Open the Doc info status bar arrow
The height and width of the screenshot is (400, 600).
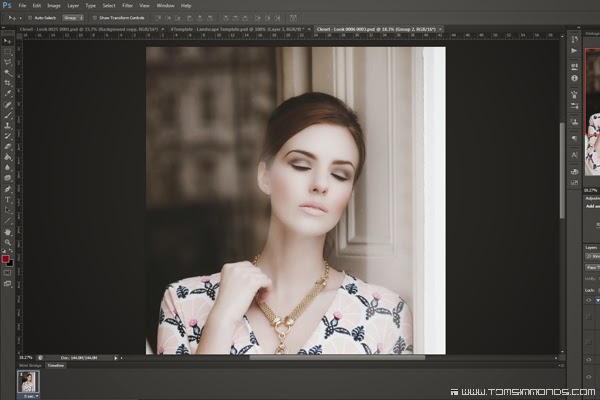[115, 358]
